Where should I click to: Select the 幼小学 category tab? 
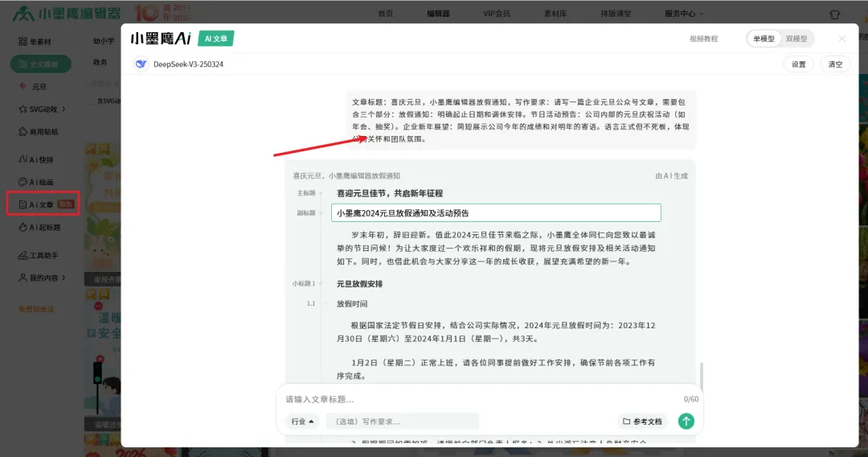coord(104,41)
